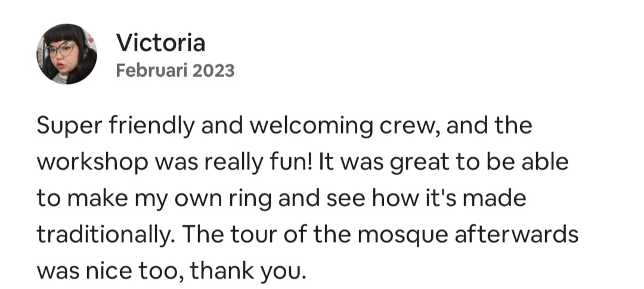The width and height of the screenshot is (644, 289).
Task: Select the Februari 2023 review date
Action: (x=175, y=70)
